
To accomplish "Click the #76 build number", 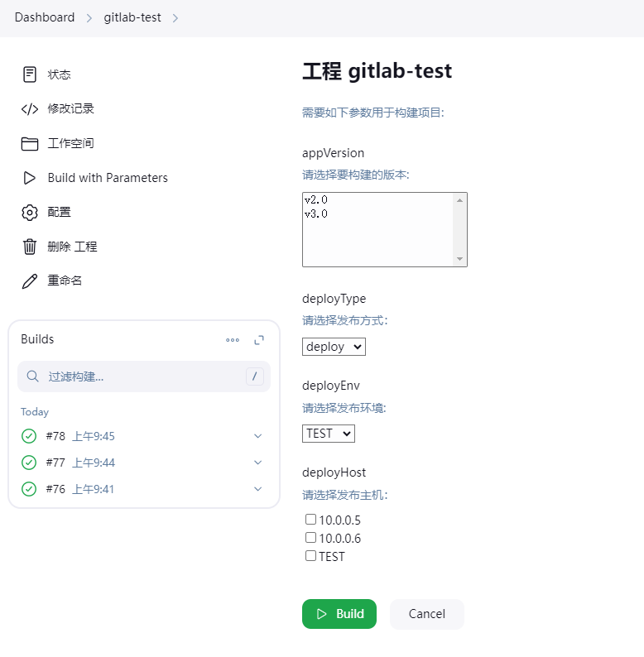I will tap(55, 489).
